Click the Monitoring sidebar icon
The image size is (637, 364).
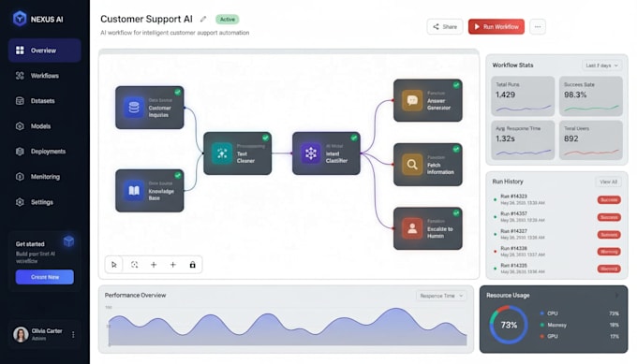coord(20,177)
